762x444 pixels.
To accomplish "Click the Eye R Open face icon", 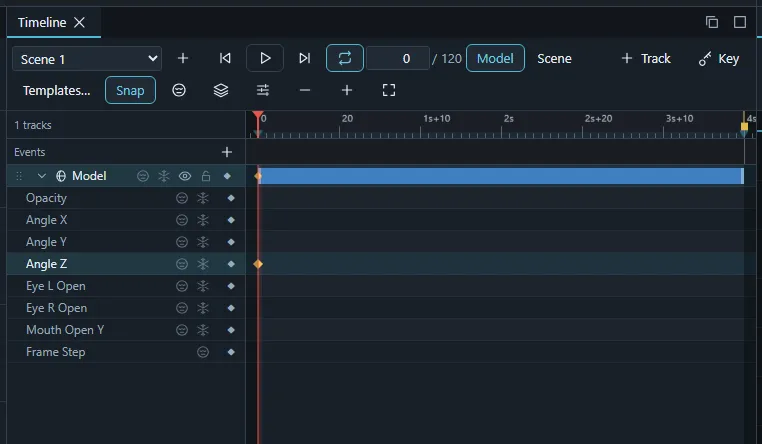I will (182, 308).
